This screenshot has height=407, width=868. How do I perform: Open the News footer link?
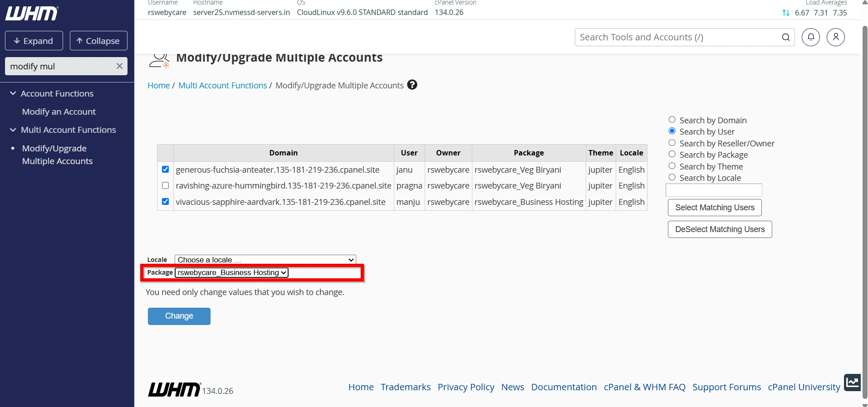[x=513, y=387]
